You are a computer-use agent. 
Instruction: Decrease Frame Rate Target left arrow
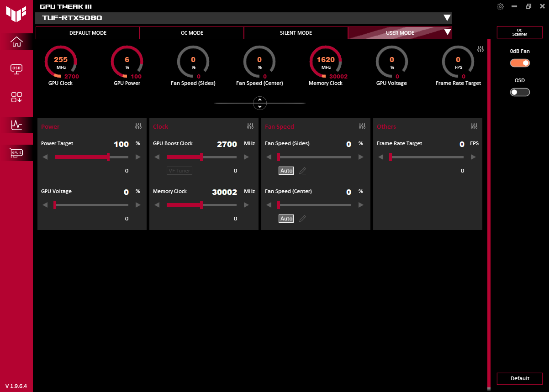[380, 157]
